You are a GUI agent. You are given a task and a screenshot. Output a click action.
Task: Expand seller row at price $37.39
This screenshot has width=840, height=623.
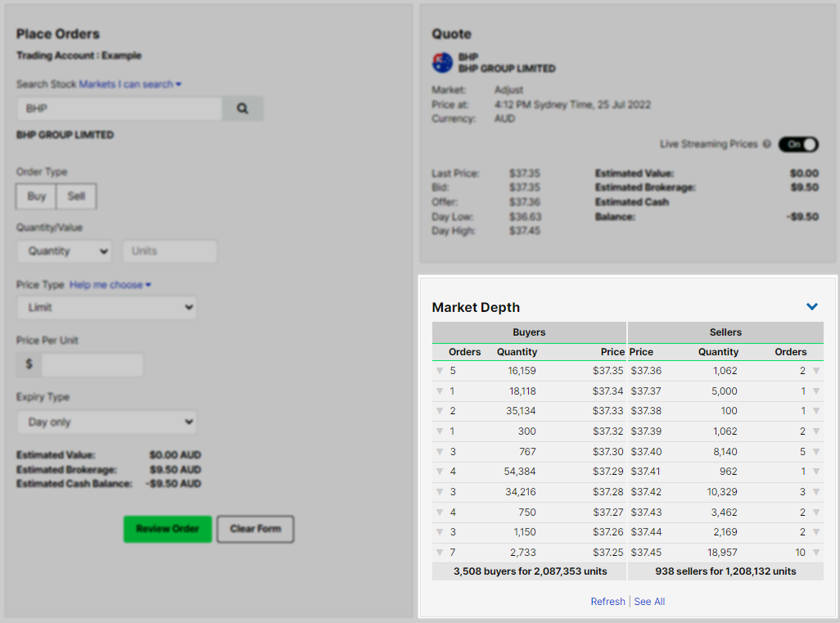pos(816,431)
